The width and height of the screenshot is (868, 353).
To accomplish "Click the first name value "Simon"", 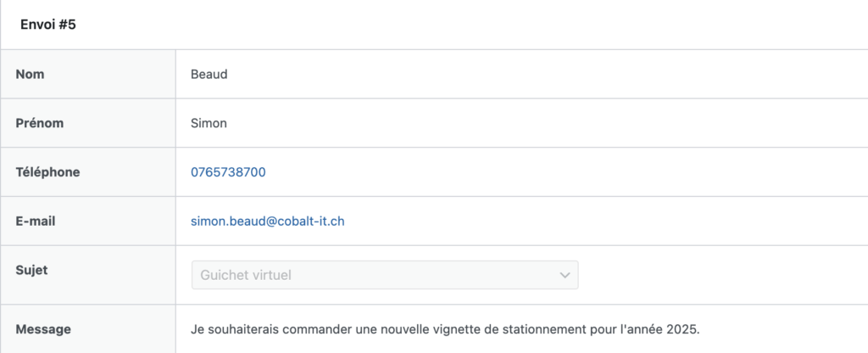I will tap(209, 123).
